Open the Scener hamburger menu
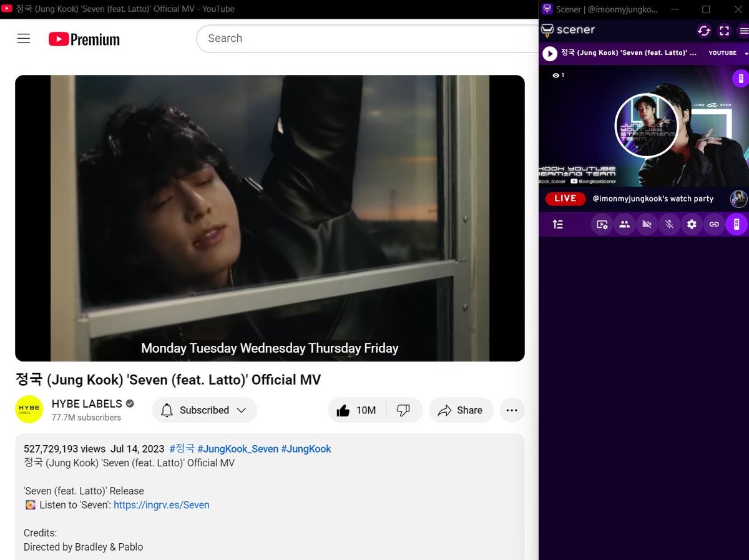749x560 pixels. (x=743, y=31)
